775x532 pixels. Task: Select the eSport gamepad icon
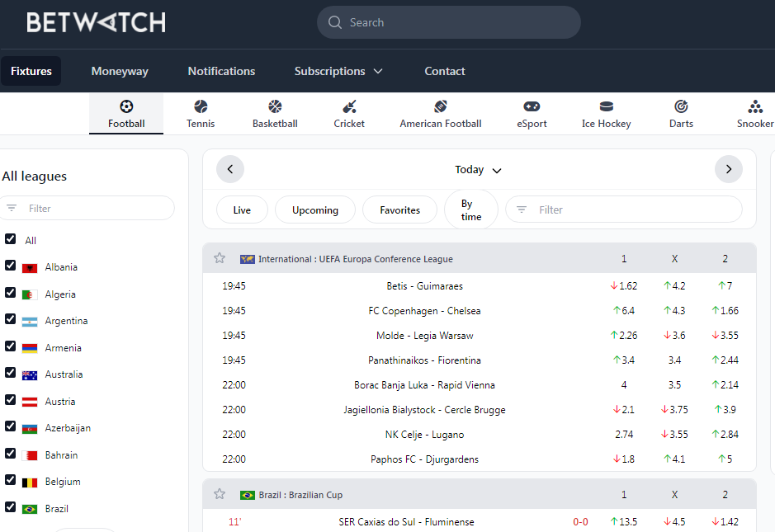532,107
